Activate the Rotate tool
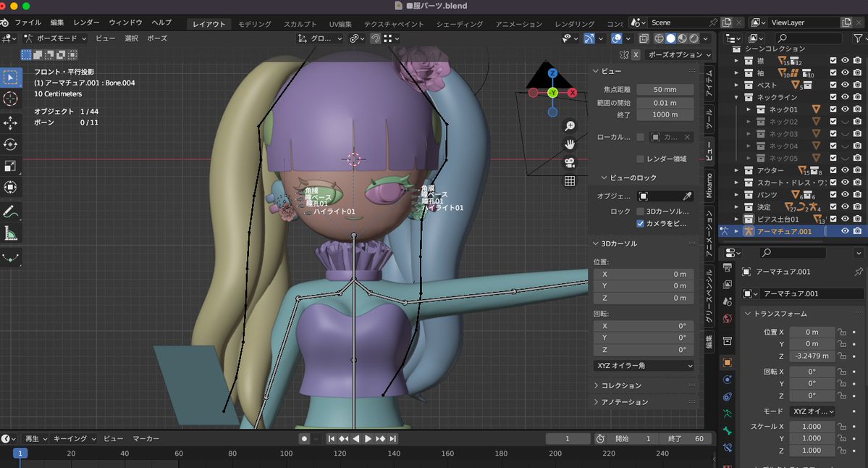Viewport: 868px width, 468px height. [11, 144]
